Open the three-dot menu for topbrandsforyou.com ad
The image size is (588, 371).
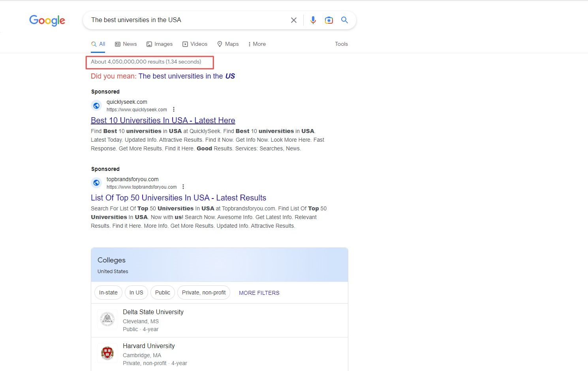(183, 187)
